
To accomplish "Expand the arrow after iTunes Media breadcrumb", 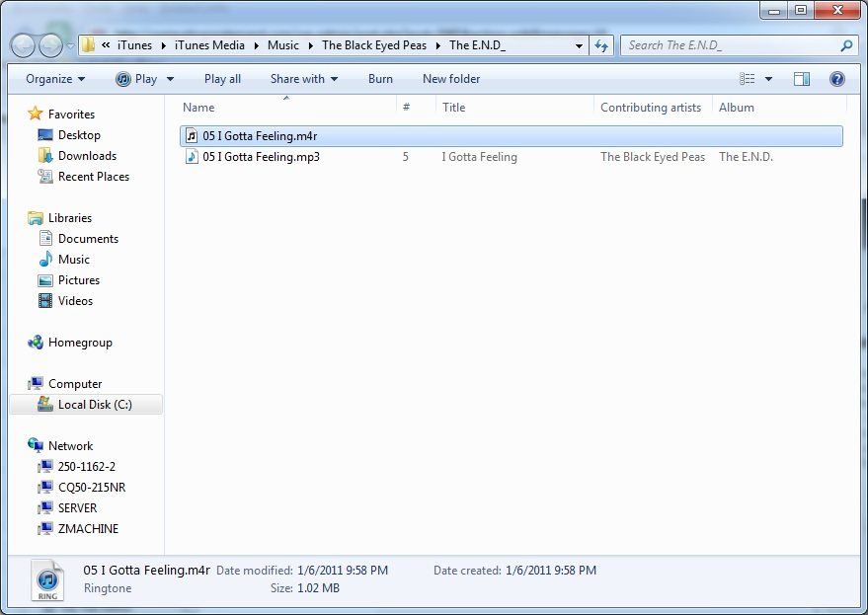I will [257, 46].
